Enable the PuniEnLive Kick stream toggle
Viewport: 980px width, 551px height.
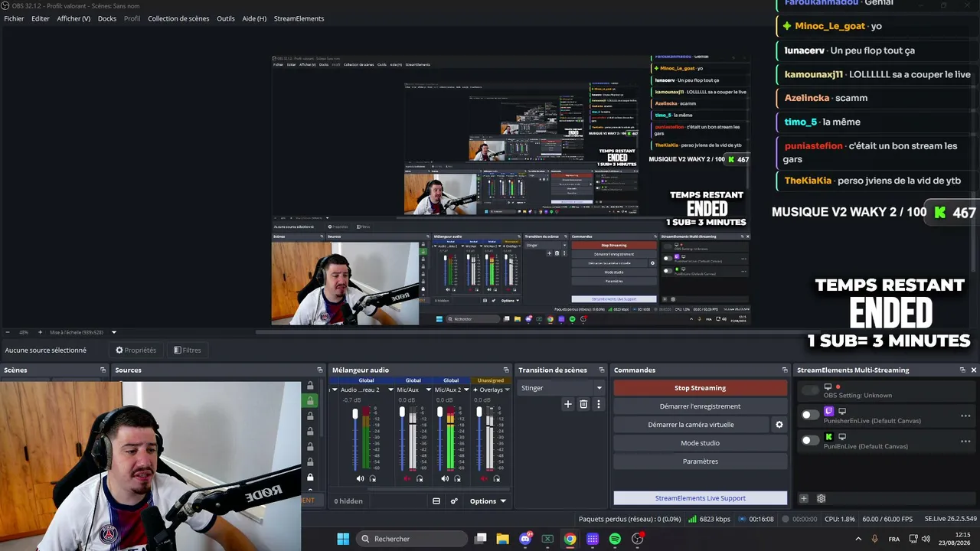point(810,440)
